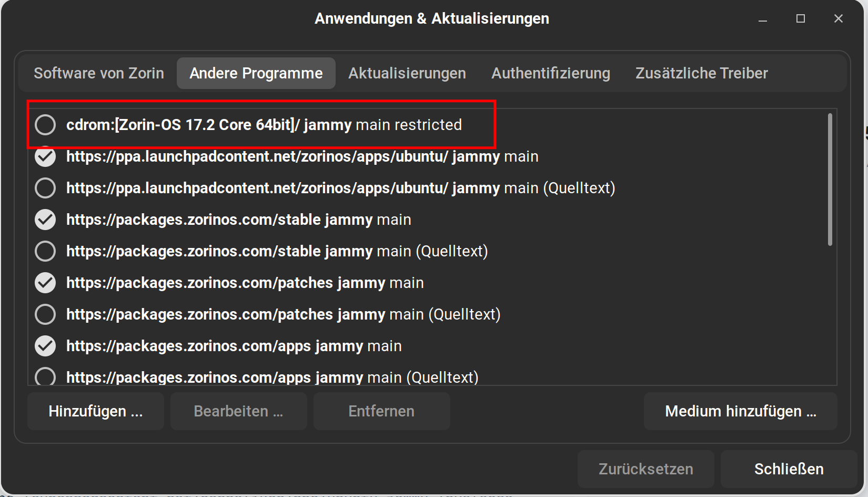Click the Hinzufügen ... button
This screenshot has width=868, height=497.
pos(96,411)
